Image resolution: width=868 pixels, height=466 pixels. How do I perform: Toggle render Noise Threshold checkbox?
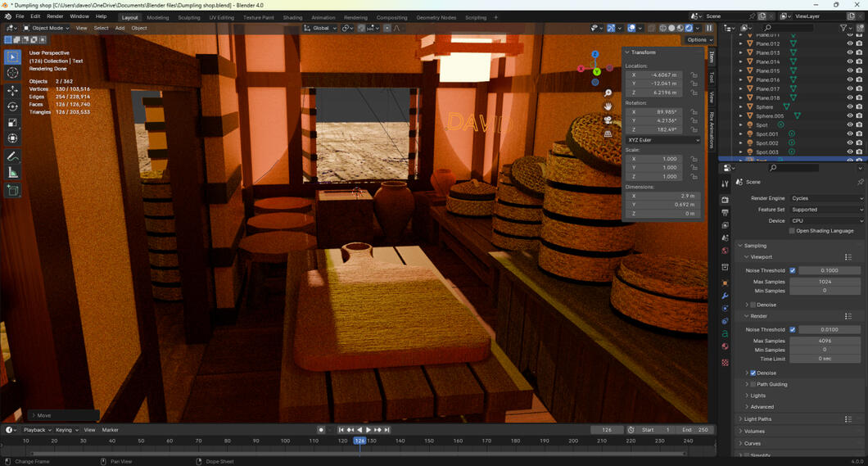(x=793, y=330)
